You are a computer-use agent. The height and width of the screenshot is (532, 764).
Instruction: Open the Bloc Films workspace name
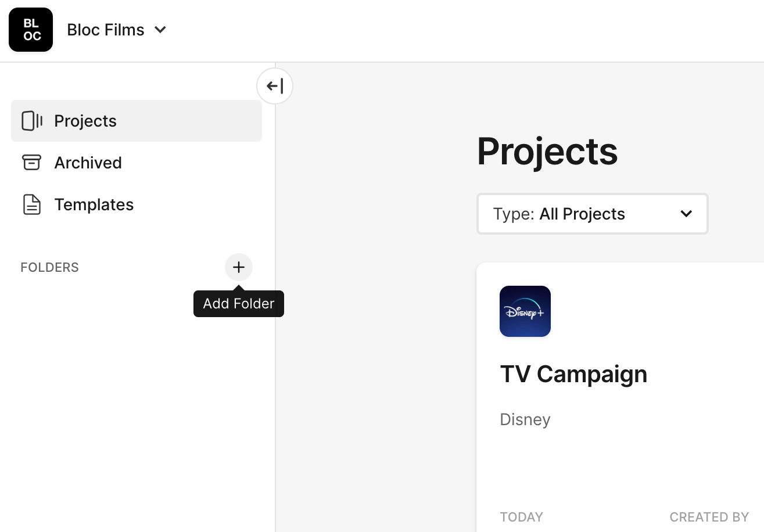[x=106, y=30]
